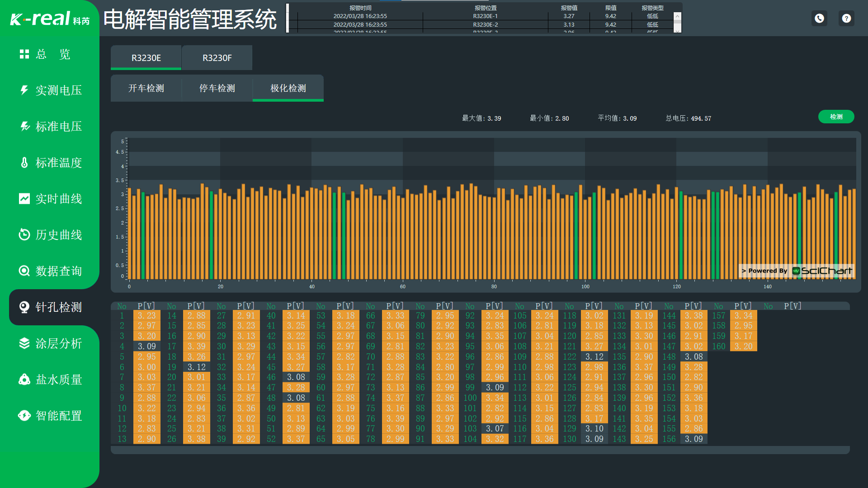Open the 历史曲线 page
The width and height of the screenshot is (868, 488).
50,235
